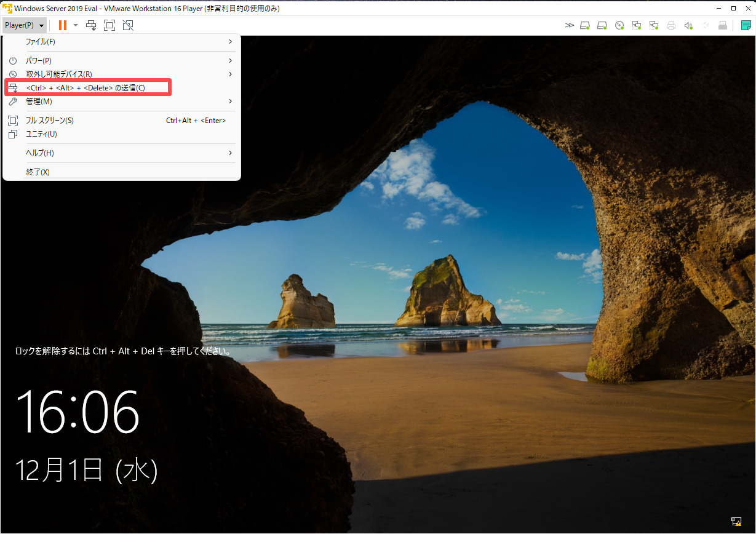Click the CD/DVD drive status icon
The image size is (756, 534).
click(619, 25)
